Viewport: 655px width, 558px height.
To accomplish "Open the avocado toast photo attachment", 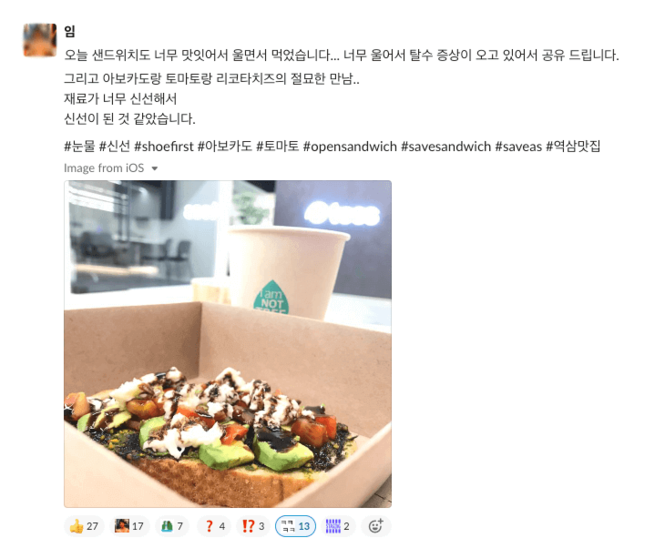I will [x=228, y=344].
